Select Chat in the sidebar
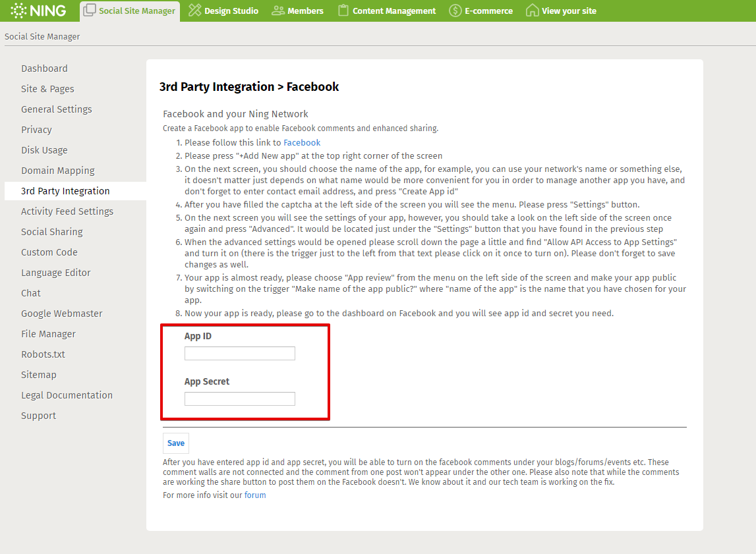Screen dimensions: 756x554 [x=31, y=293]
